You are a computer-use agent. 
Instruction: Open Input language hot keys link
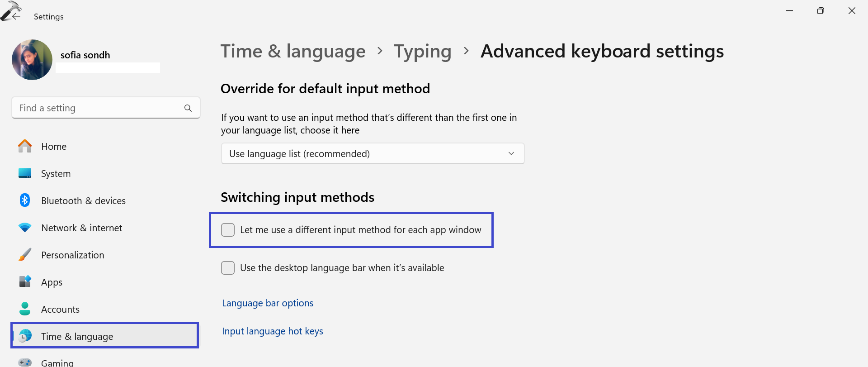[x=273, y=331]
